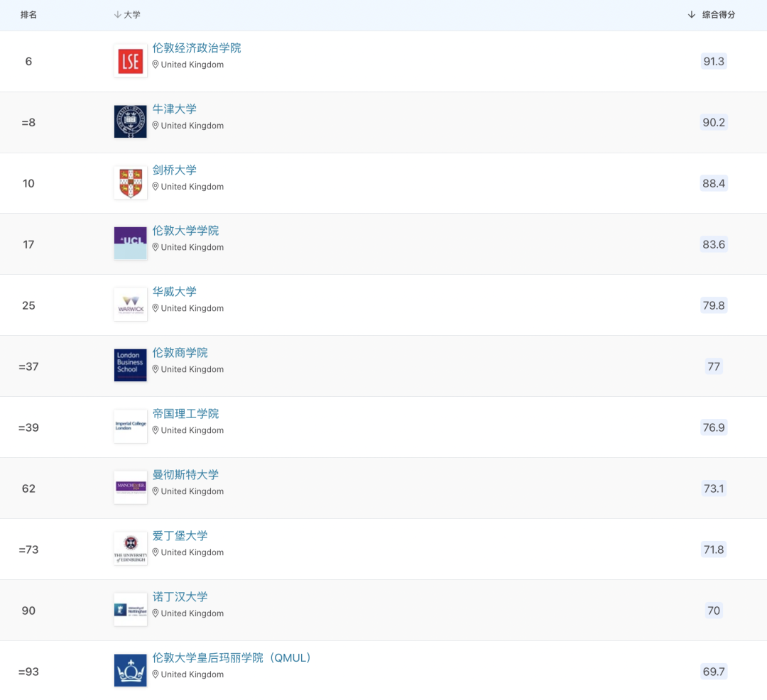This screenshot has height=700, width=767.
Task: Open 伦敦商学院 link
Action: [x=180, y=353]
